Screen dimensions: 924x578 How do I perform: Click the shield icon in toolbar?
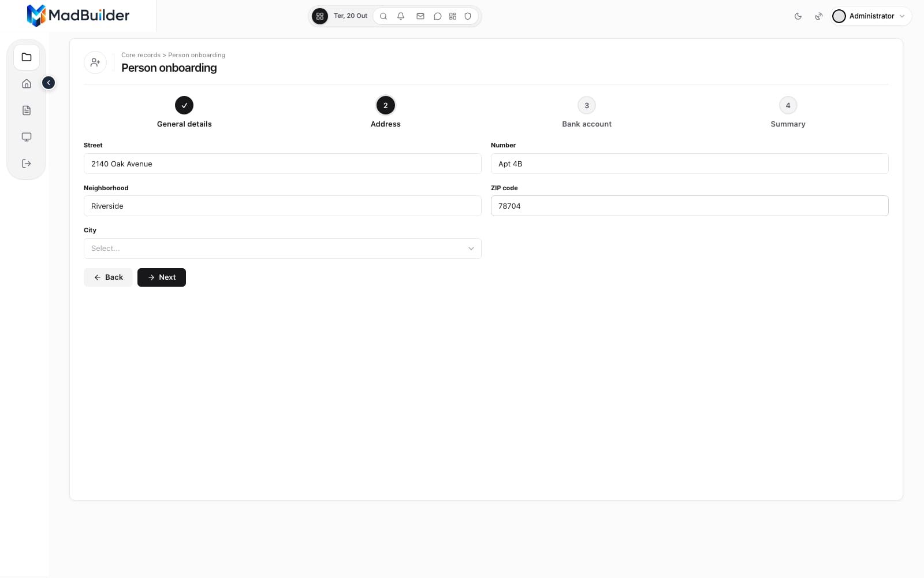468,16
